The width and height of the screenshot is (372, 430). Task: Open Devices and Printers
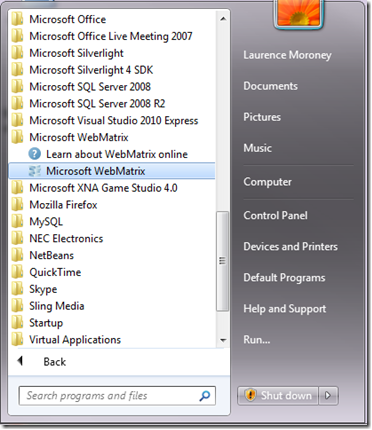pos(290,246)
